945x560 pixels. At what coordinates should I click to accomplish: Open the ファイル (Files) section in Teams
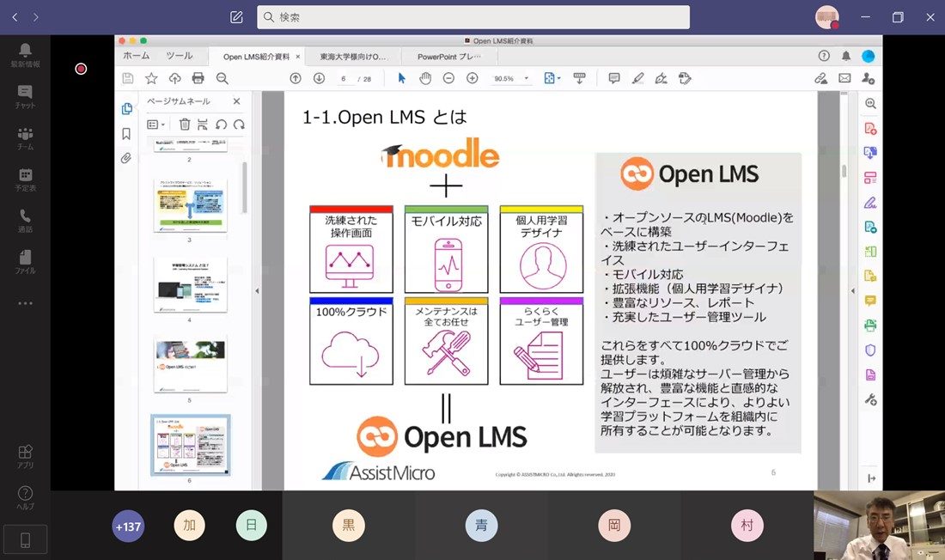point(25,262)
